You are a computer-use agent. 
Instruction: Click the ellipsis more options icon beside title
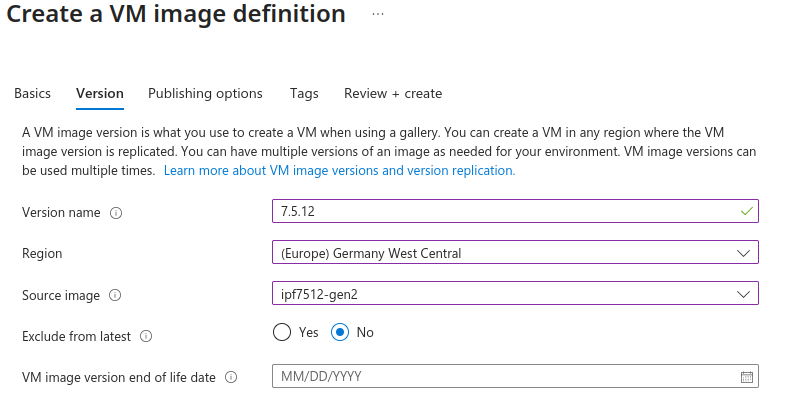[x=378, y=15]
